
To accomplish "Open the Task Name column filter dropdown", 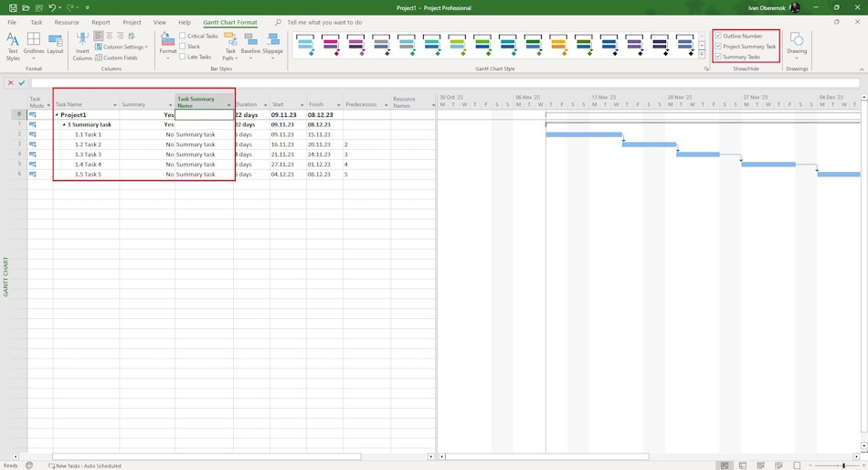I will click(114, 105).
